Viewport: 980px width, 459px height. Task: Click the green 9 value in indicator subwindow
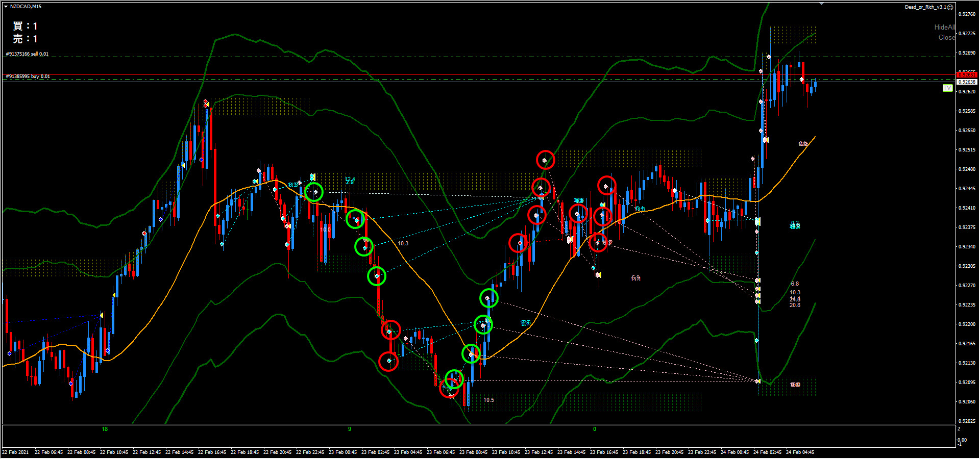pyautogui.click(x=350, y=429)
